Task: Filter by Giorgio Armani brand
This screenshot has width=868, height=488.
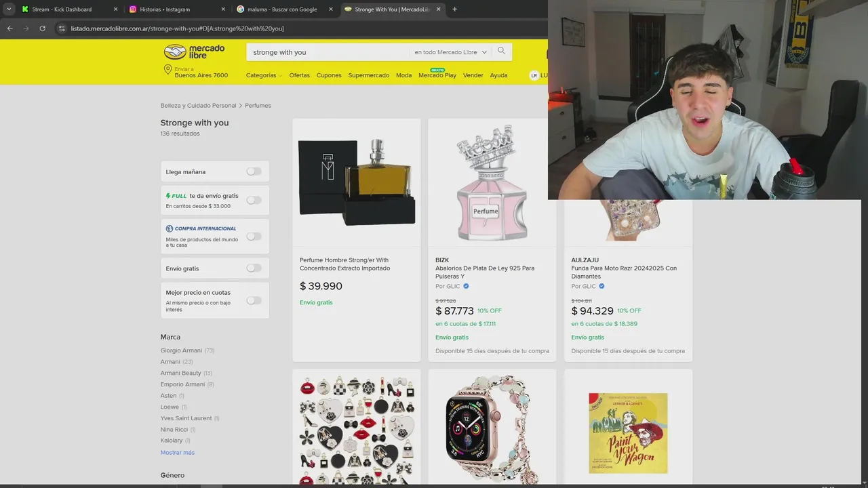Action: point(181,350)
